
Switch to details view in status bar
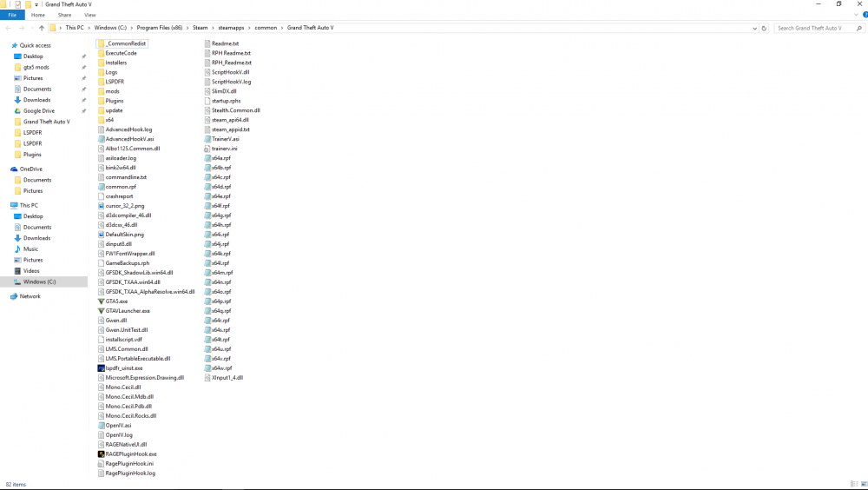(x=854, y=485)
